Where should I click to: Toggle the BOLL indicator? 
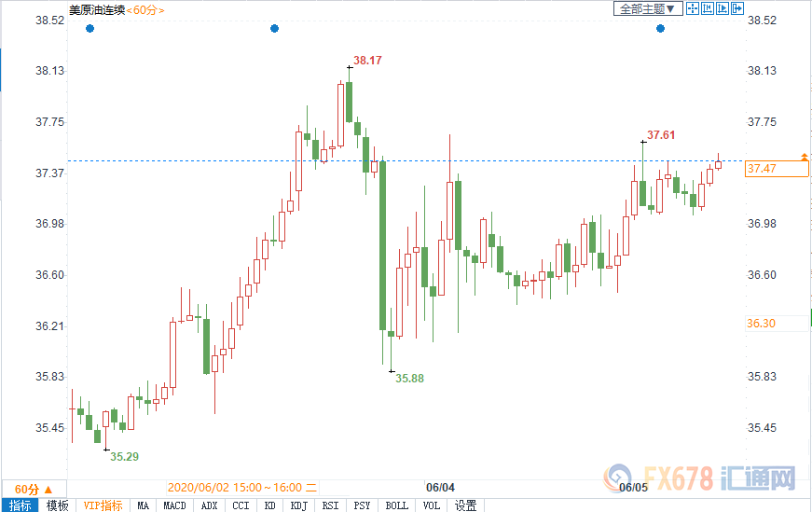coord(396,505)
